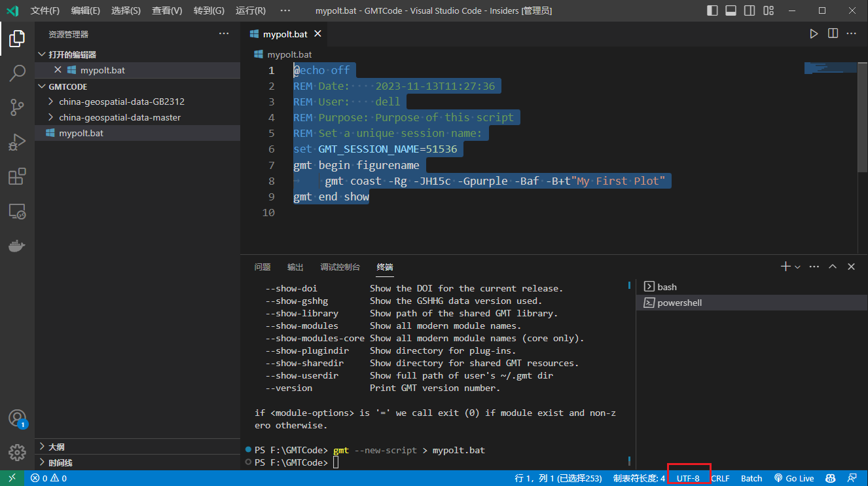
Task: Open the Search view icon
Action: 17,73
